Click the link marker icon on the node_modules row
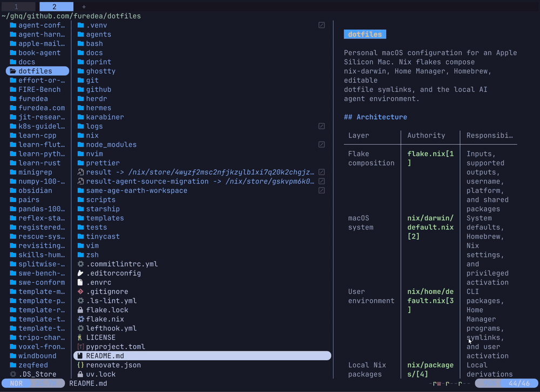 click(321, 145)
